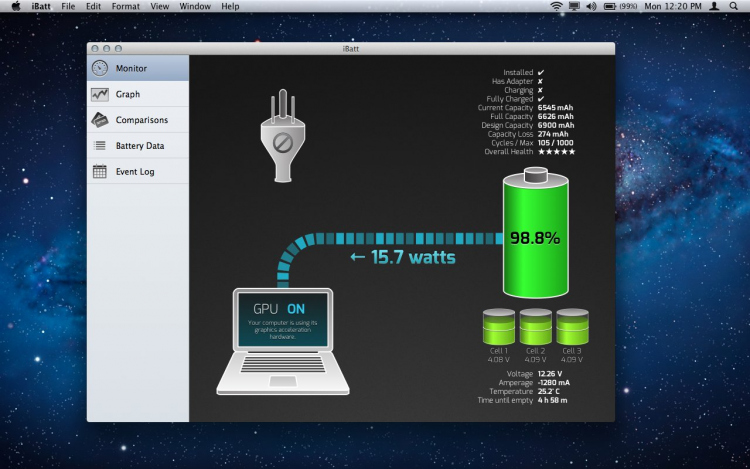Open the Graph chart icon in sidebar

[x=99, y=94]
